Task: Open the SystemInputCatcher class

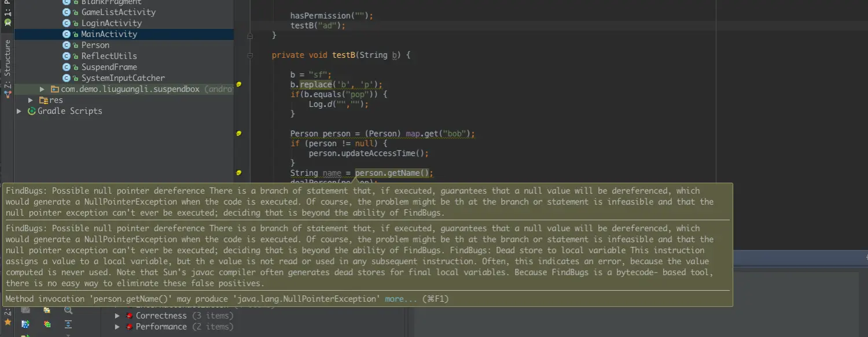Action: click(123, 78)
